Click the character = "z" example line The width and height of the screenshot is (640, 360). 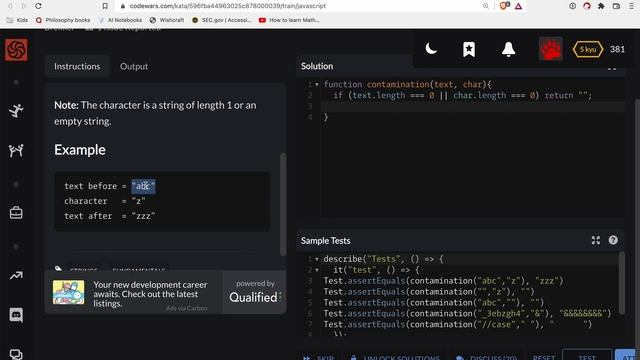pyautogui.click(x=104, y=201)
